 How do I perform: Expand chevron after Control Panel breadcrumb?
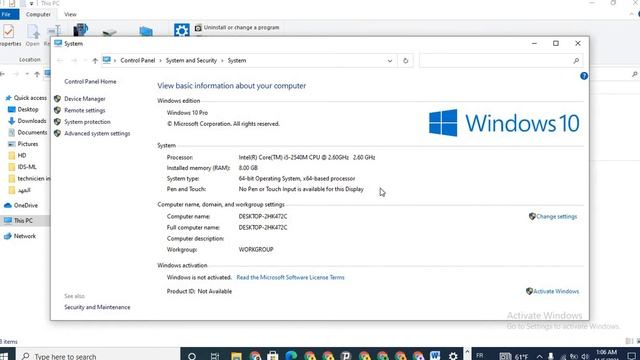(x=160, y=61)
